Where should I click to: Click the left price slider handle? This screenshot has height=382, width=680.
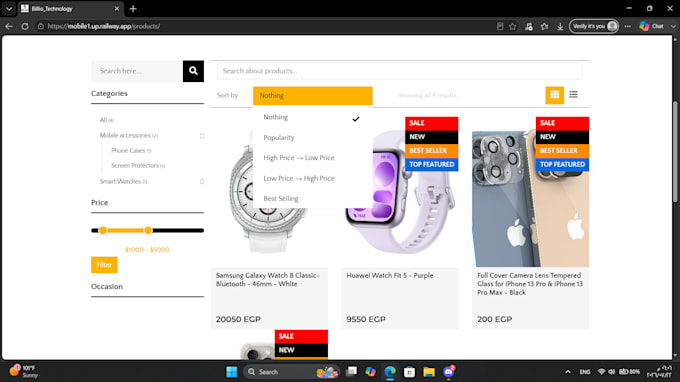pos(103,230)
